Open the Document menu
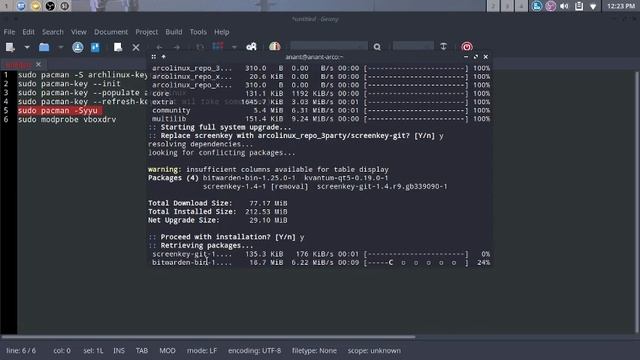Viewport: 640px width, 360px height. click(x=111, y=32)
